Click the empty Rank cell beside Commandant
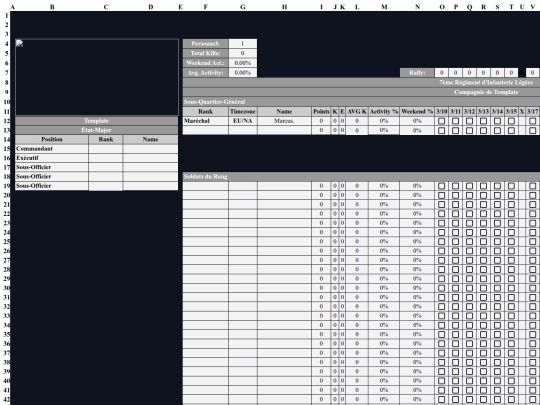Screen dimensions: 540x405 [106, 148]
